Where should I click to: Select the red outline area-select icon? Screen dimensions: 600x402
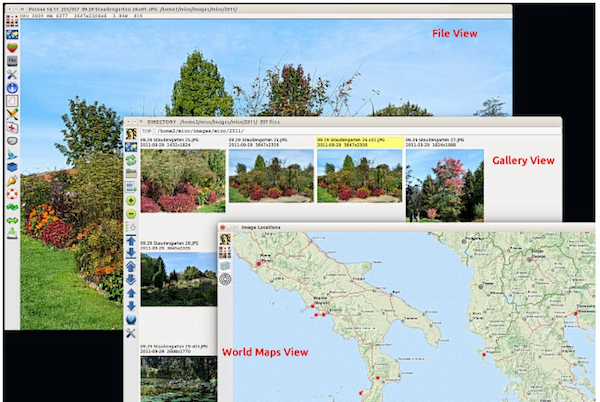12,101
